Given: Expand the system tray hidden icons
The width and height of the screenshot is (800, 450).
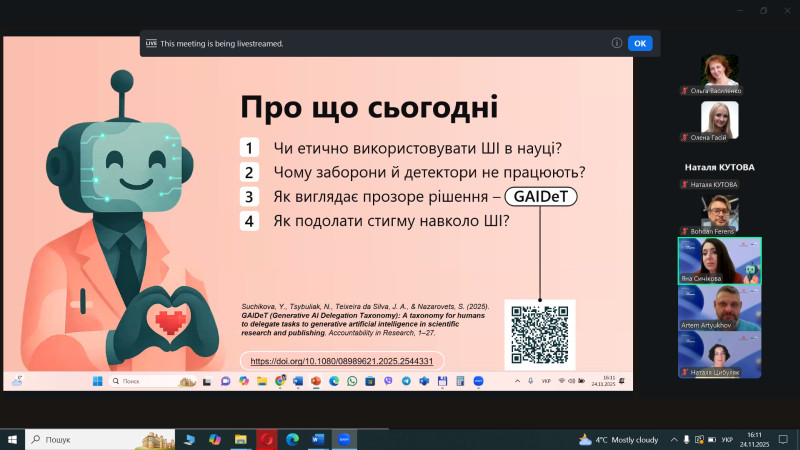Looking at the screenshot, I should 674,439.
